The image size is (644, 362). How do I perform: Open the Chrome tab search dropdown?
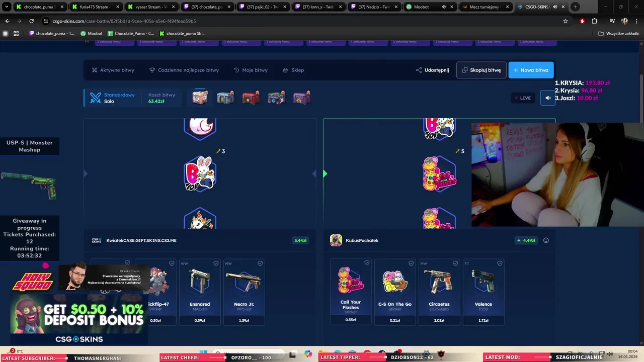click(7, 7)
